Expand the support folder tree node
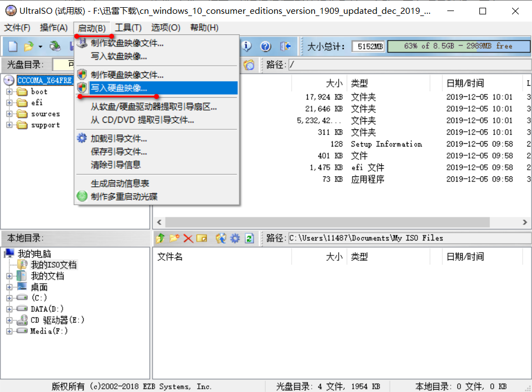532x392 pixels. click(x=9, y=125)
